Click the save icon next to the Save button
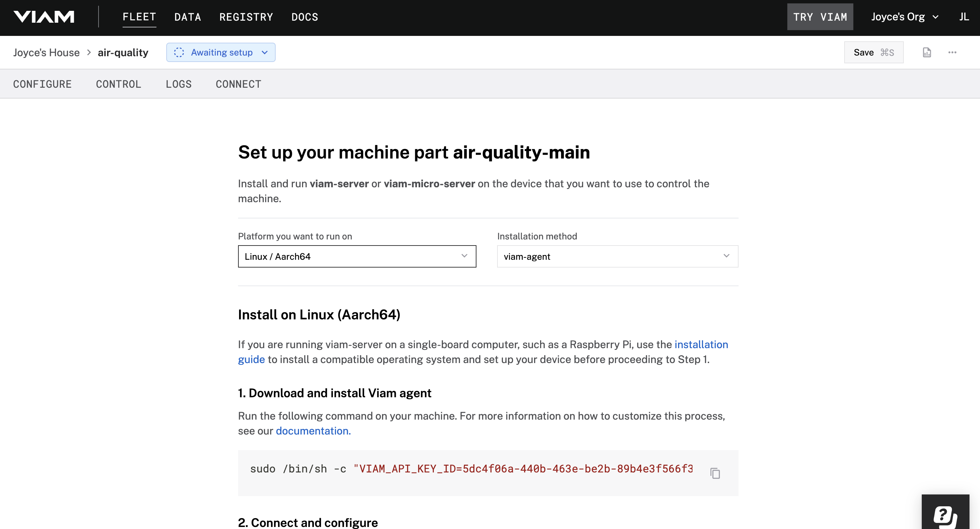 [926, 52]
